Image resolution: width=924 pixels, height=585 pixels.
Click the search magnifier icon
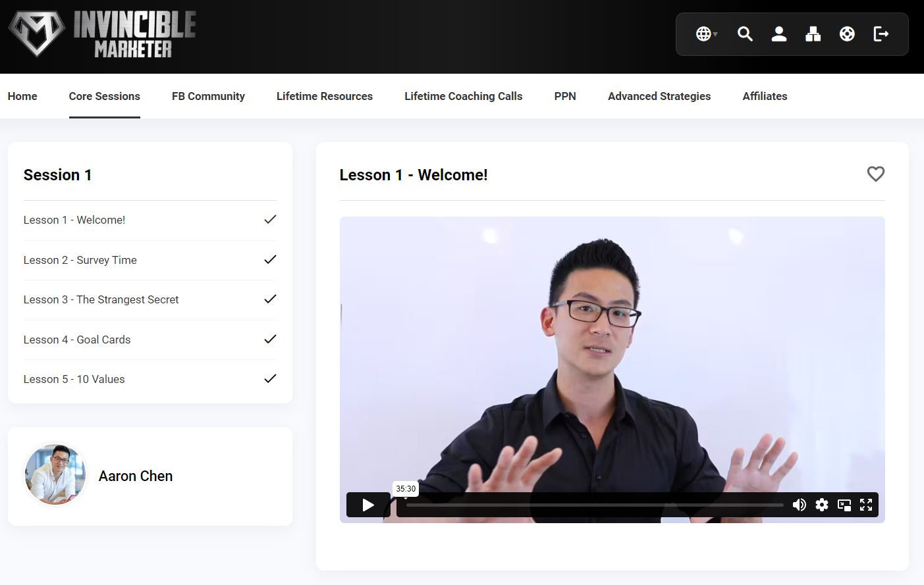745,34
